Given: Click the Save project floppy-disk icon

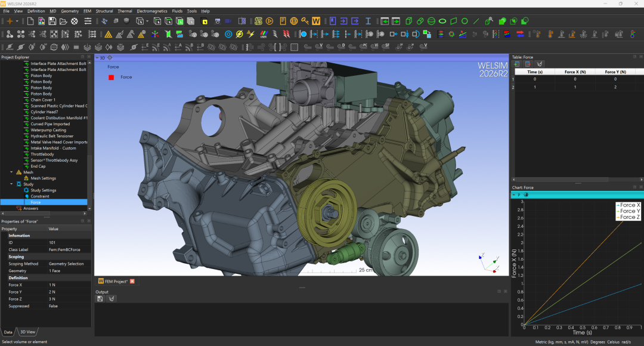Looking at the screenshot, I should pos(52,21).
